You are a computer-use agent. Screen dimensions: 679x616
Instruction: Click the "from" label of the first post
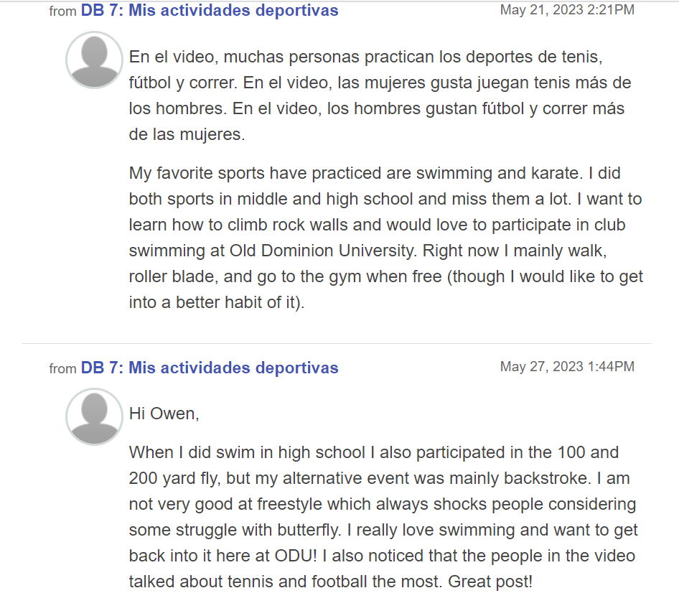pos(62,11)
